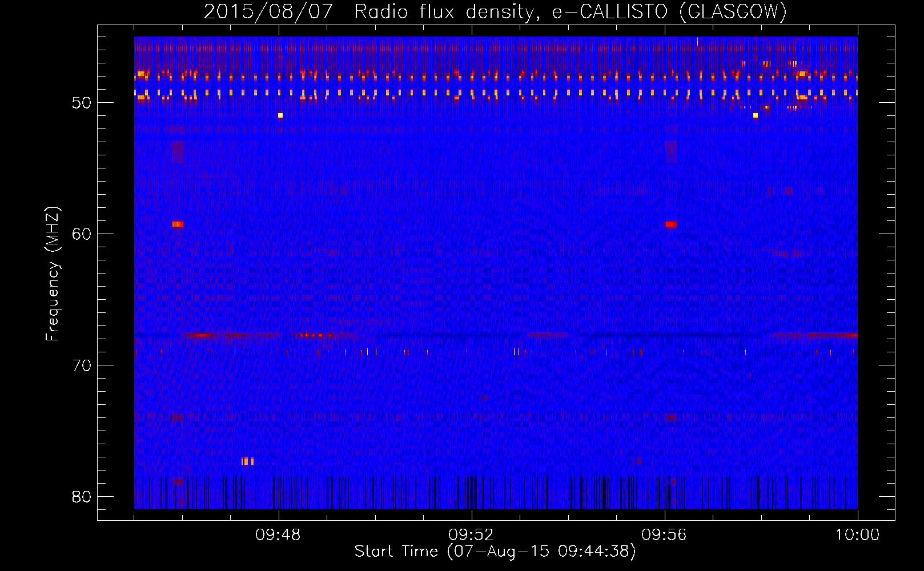924x571 pixels.
Task: Click the plot title '2015/08/07 Radio flux density'
Action: [x=495, y=11]
